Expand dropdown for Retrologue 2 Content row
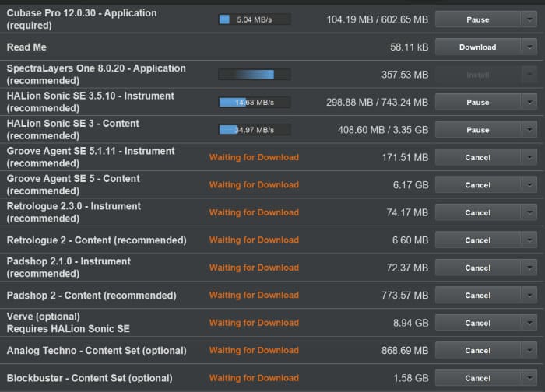 pyautogui.click(x=529, y=240)
